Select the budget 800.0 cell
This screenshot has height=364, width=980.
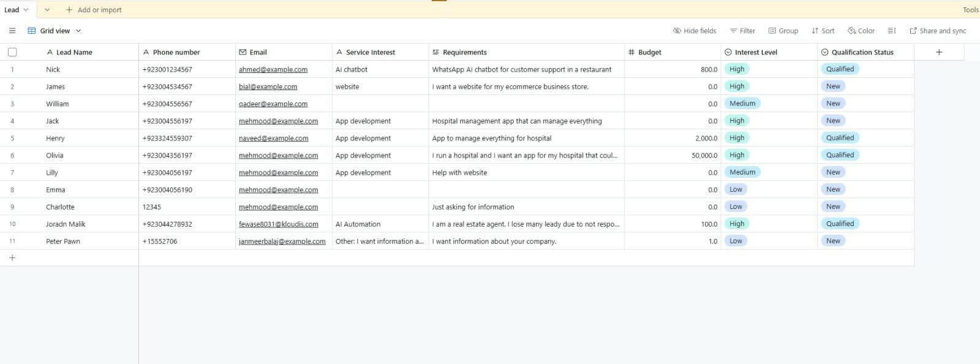[673, 69]
